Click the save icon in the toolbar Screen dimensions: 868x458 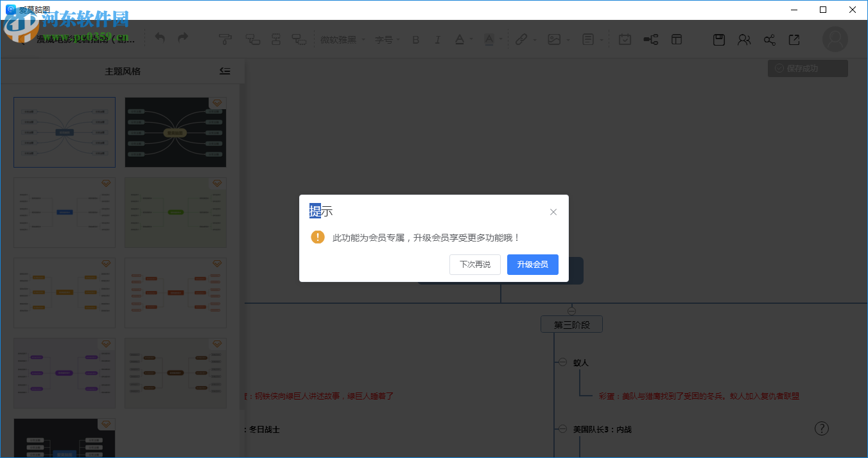(x=718, y=39)
